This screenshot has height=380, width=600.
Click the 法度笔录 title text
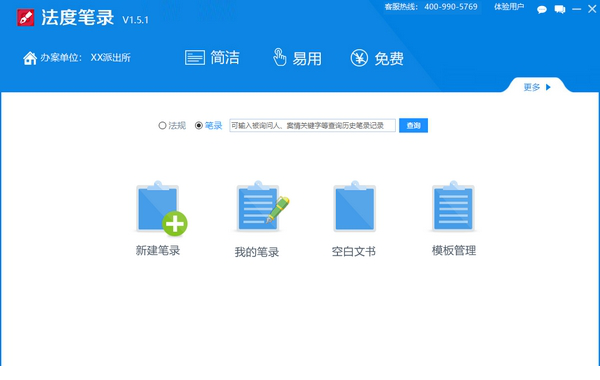78,18
